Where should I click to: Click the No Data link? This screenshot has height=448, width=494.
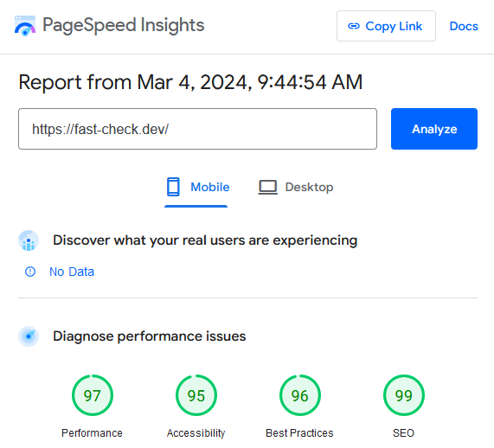point(72,272)
